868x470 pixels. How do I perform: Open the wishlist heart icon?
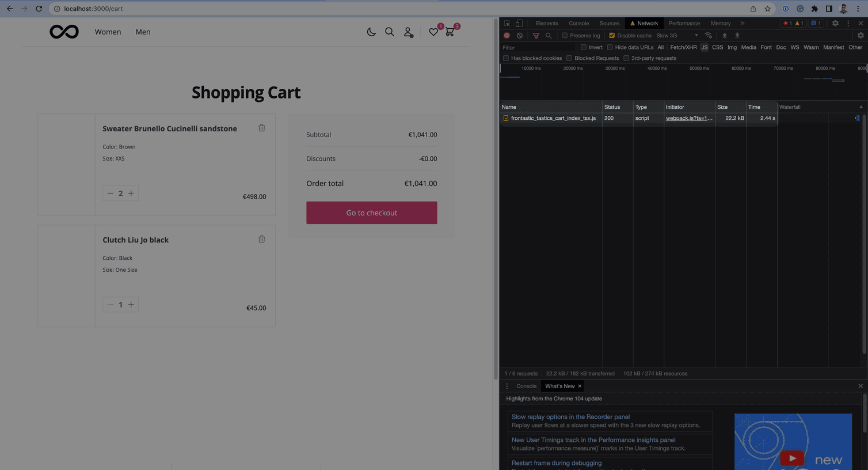(x=433, y=32)
